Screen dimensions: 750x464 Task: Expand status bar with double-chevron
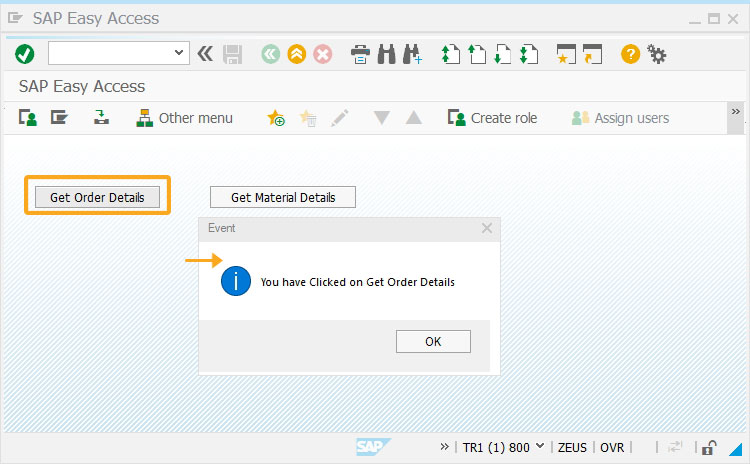tap(444, 447)
